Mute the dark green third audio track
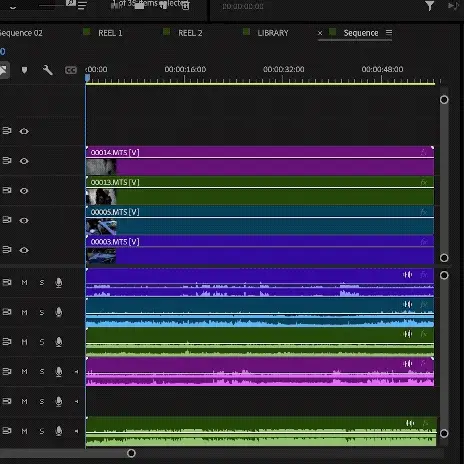The height and width of the screenshot is (464, 464). [24, 342]
